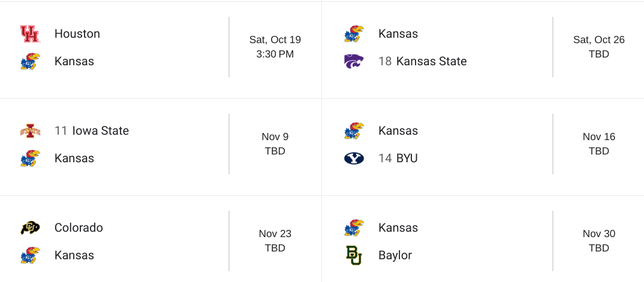
Task: Click Jayhawk logo in the BYU matchup
Action: coord(354,131)
